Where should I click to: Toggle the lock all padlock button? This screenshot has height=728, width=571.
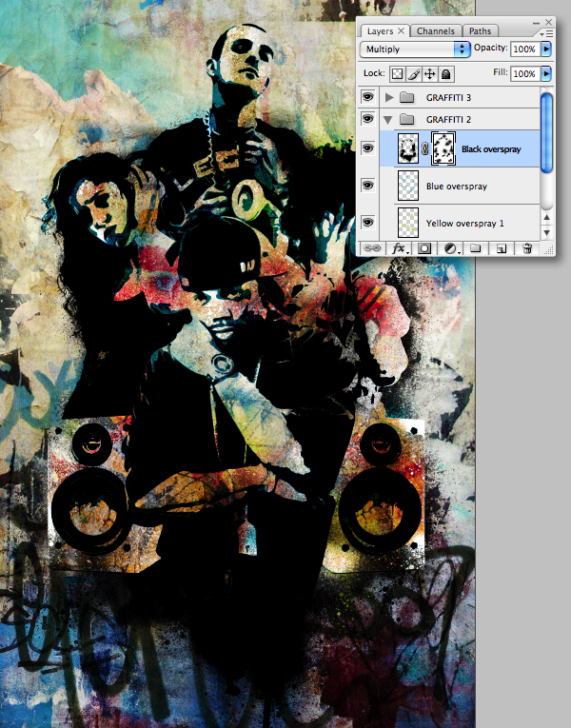tap(445, 73)
